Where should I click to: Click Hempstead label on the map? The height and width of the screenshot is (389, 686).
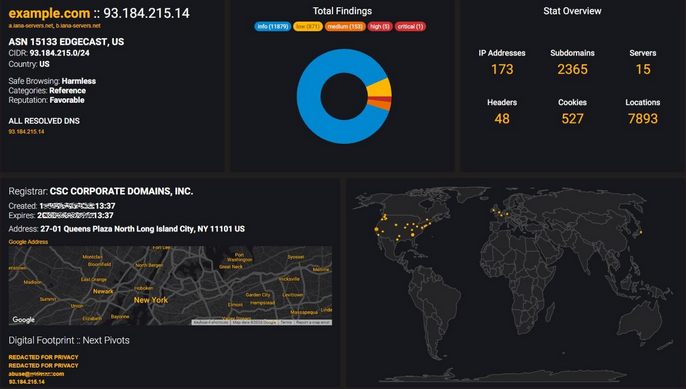click(x=262, y=303)
